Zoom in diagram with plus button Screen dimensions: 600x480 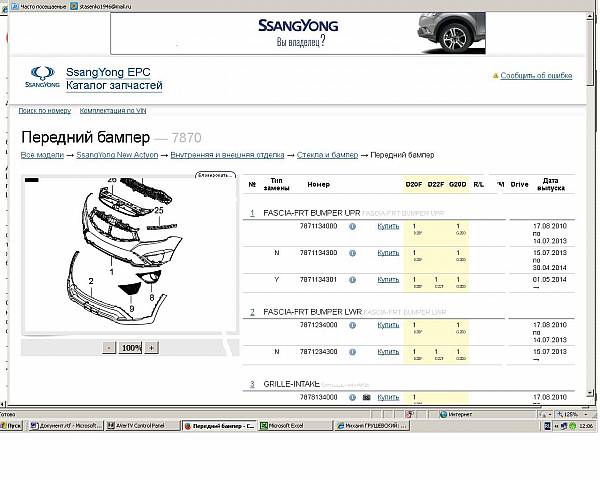coord(152,348)
